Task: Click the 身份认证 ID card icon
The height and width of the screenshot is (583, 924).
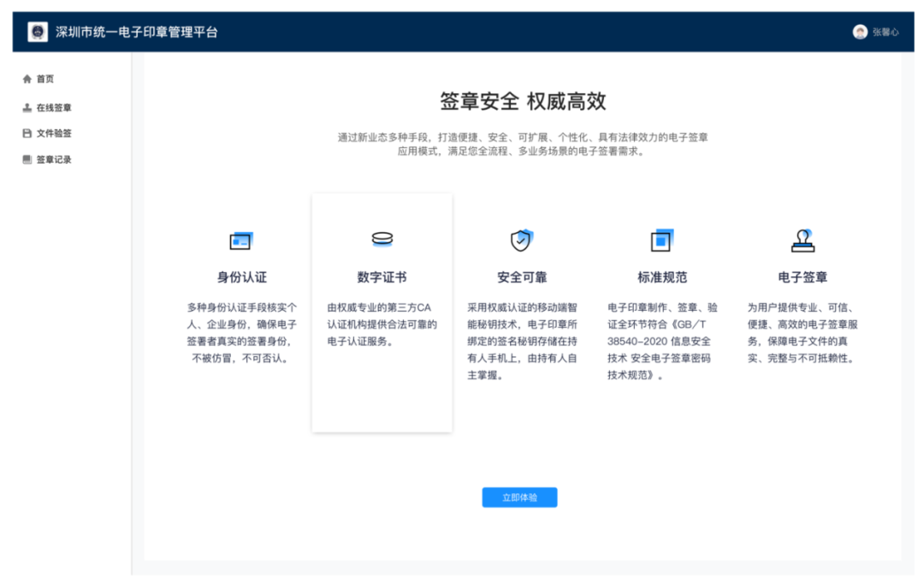Action: click(241, 241)
